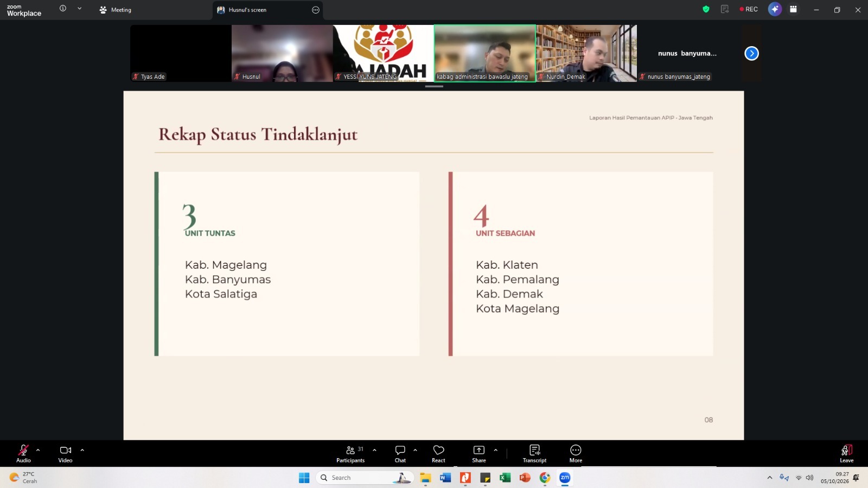This screenshot has width=868, height=488.
Task: Change the Zoom view layout
Action: (793, 9)
